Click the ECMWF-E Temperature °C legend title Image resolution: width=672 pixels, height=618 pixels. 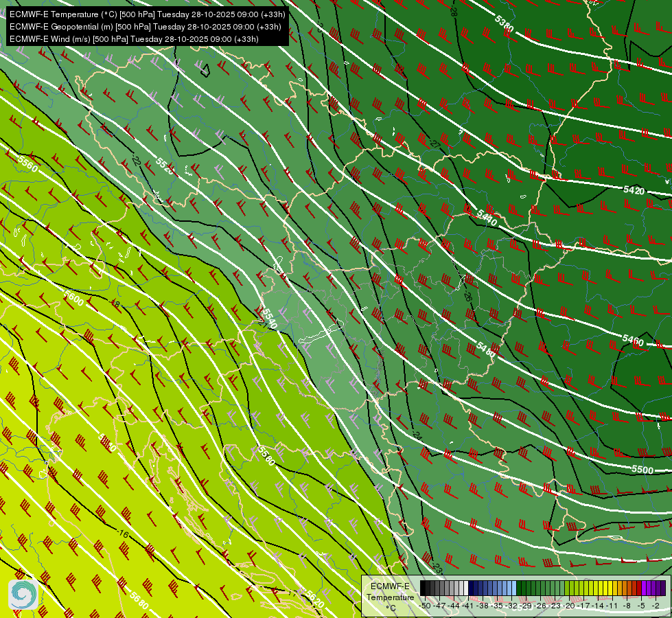[390, 597]
